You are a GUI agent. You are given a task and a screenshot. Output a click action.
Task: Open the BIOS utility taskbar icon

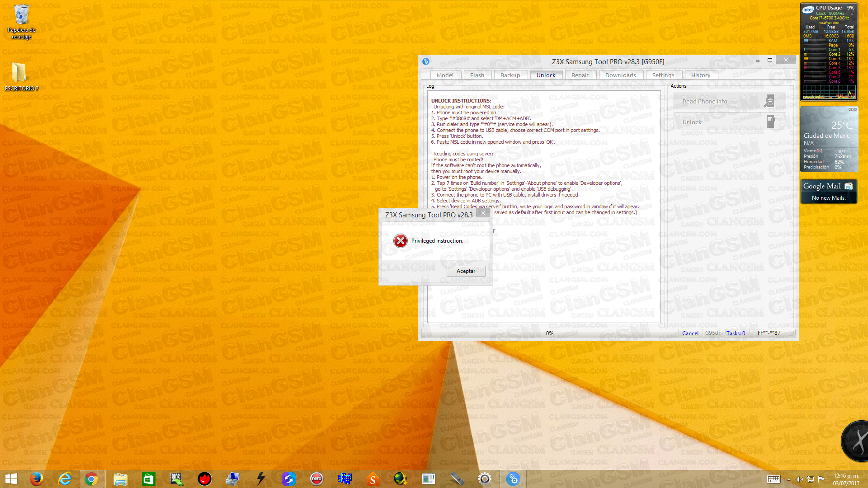[176, 479]
